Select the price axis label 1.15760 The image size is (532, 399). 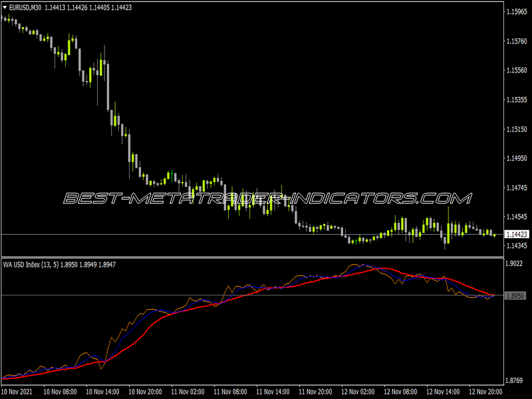pyautogui.click(x=517, y=41)
